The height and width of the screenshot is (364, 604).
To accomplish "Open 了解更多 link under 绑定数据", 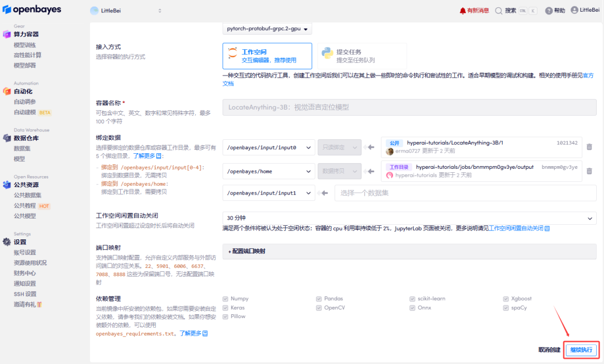I will pos(147,155).
